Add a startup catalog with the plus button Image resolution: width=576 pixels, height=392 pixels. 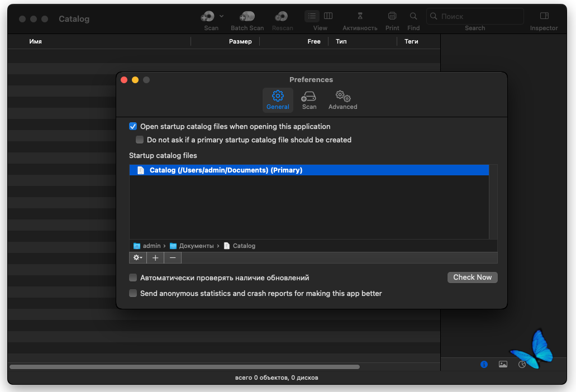tap(155, 257)
